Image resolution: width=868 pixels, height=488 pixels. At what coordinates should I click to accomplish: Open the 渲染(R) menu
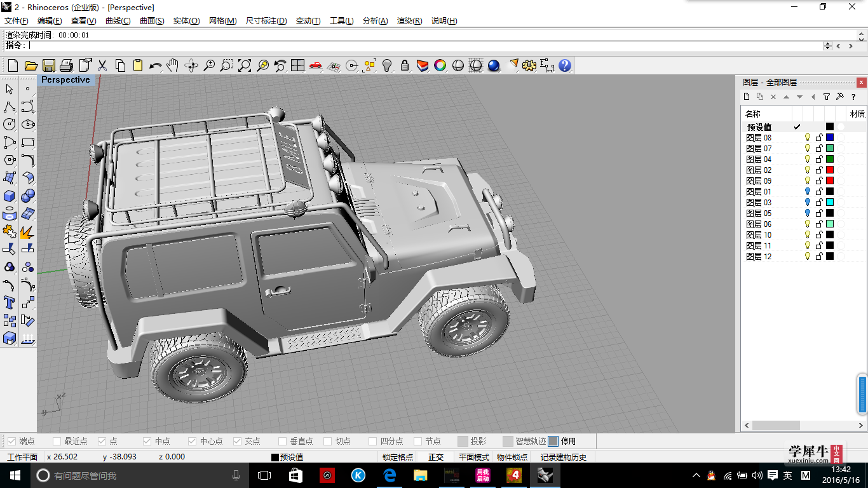click(x=409, y=21)
